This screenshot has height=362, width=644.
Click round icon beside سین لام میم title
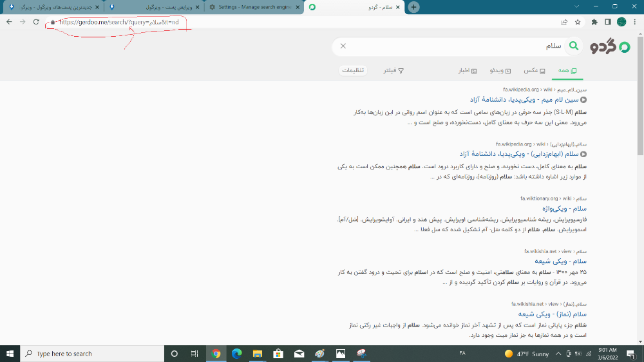click(x=583, y=100)
